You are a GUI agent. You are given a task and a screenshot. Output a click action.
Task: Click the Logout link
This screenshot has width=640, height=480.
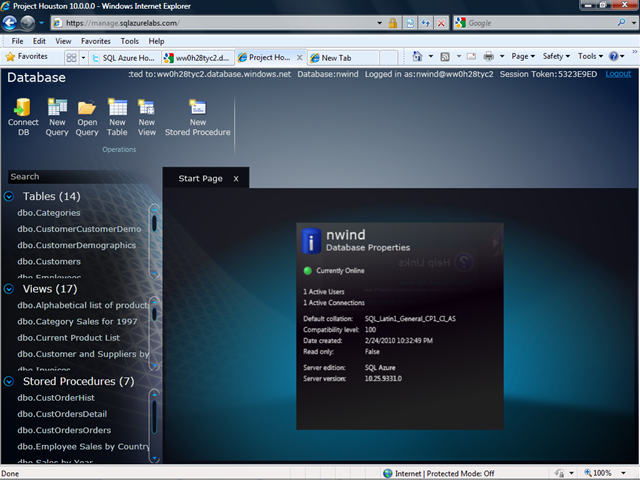coord(618,74)
